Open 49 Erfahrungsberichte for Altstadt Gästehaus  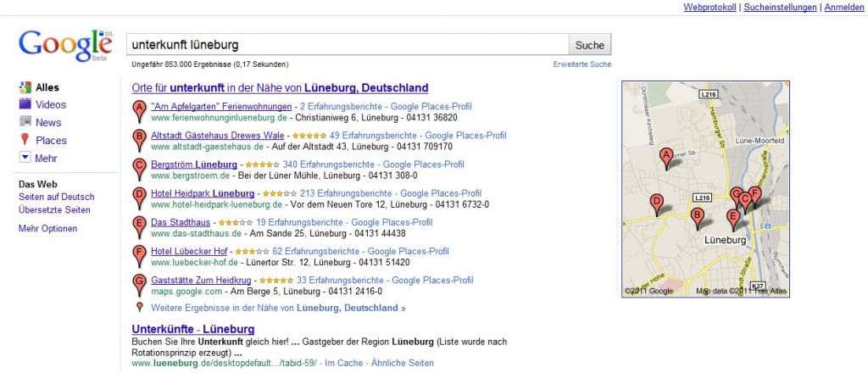(372, 136)
